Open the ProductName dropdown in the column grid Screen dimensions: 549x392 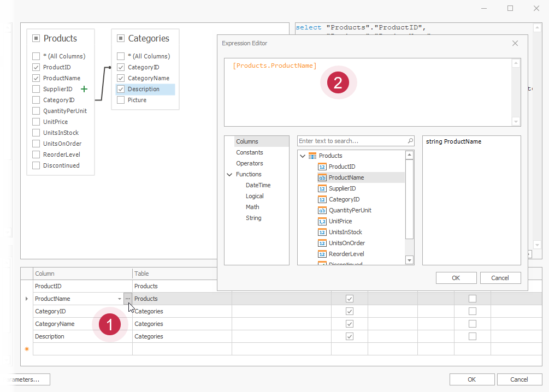coord(120,299)
